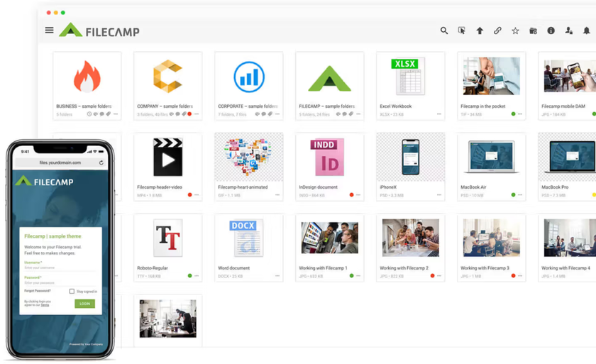Open the search tool
Screen dimensions: 596x364
click(x=444, y=31)
